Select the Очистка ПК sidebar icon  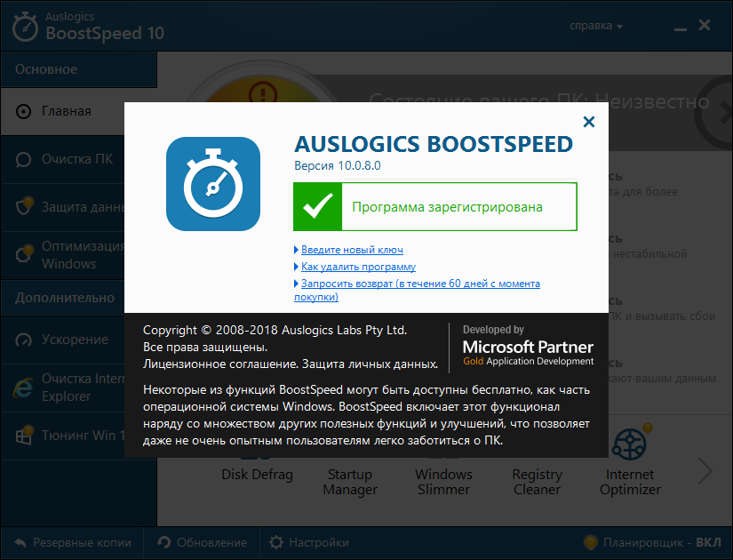[x=22, y=159]
